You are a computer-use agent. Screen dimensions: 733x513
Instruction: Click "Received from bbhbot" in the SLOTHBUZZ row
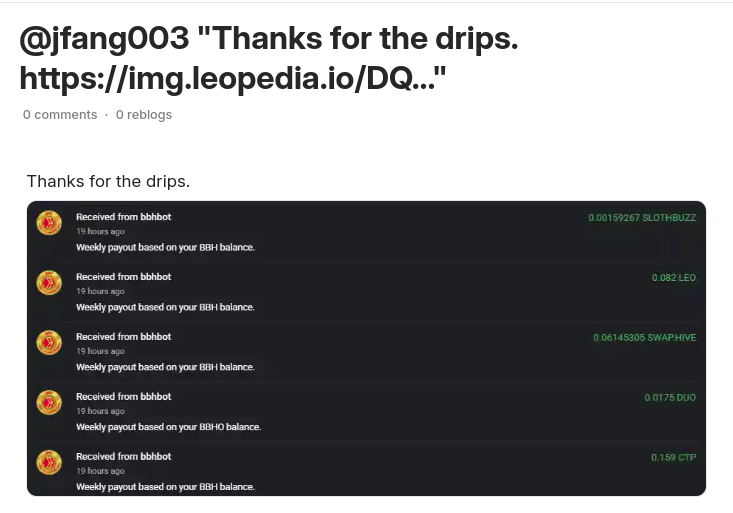[123, 217]
